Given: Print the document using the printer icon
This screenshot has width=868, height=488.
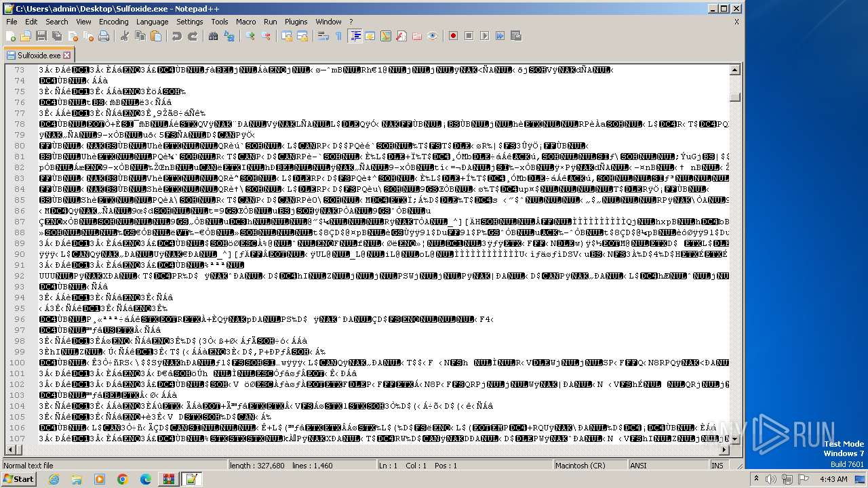Looking at the screenshot, I should [103, 36].
